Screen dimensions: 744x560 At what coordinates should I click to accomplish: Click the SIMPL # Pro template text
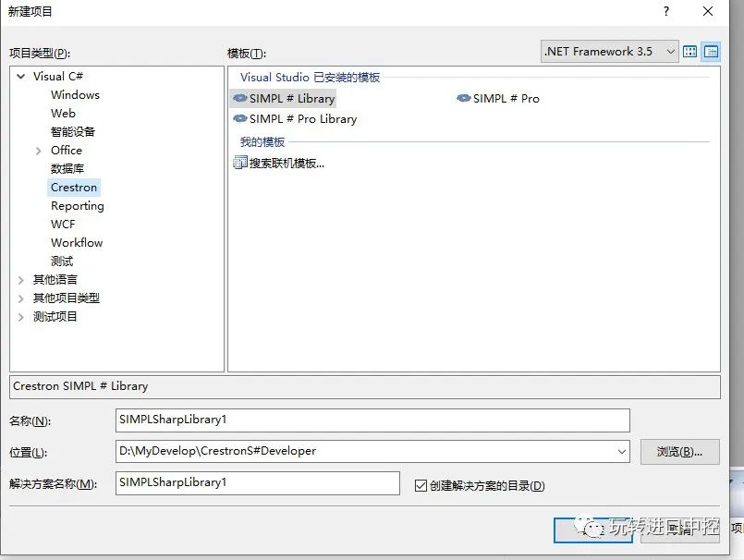point(506,99)
